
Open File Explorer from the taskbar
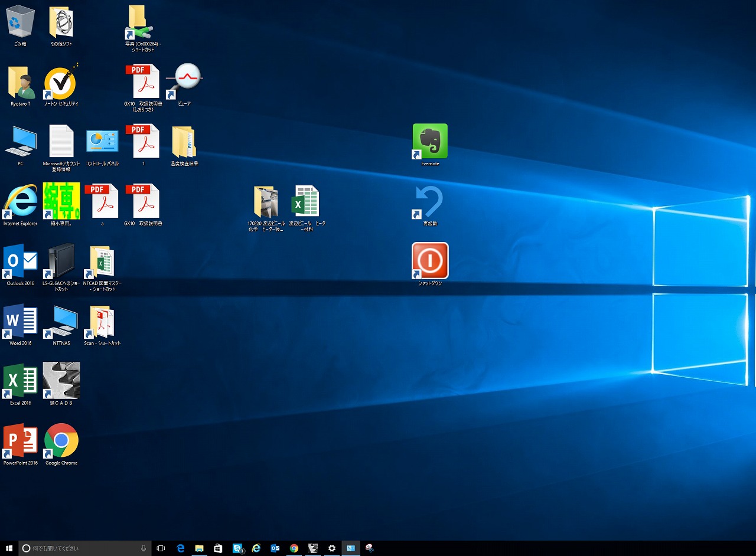tap(200, 548)
